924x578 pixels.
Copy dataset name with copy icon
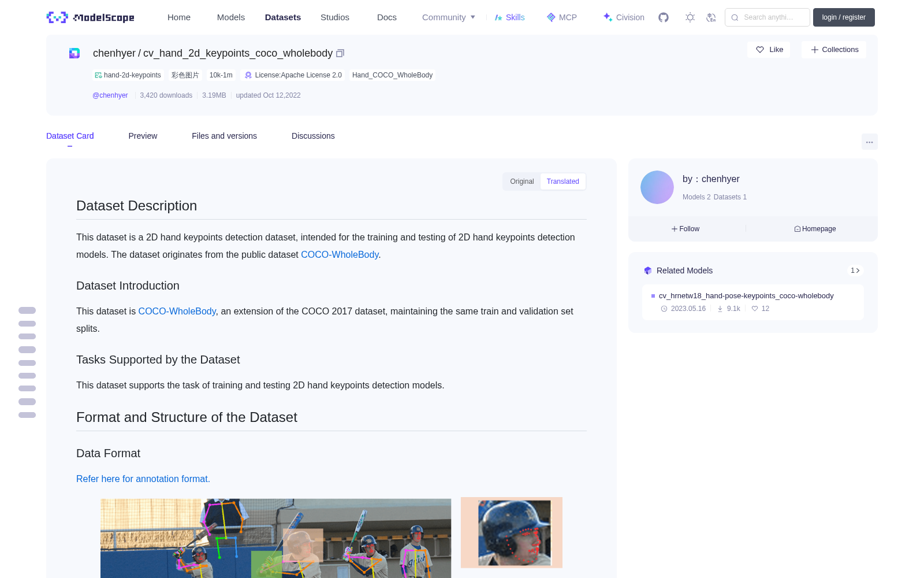(x=340, y=53)
